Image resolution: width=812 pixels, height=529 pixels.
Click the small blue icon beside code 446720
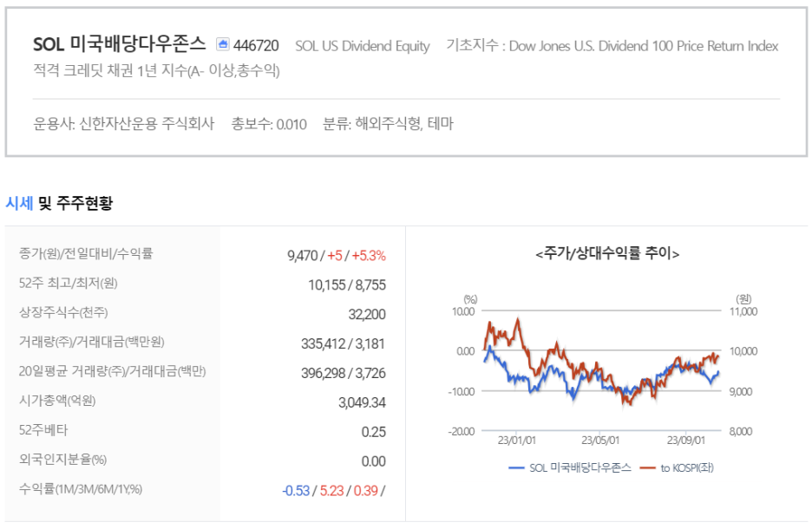click(223, 44)
